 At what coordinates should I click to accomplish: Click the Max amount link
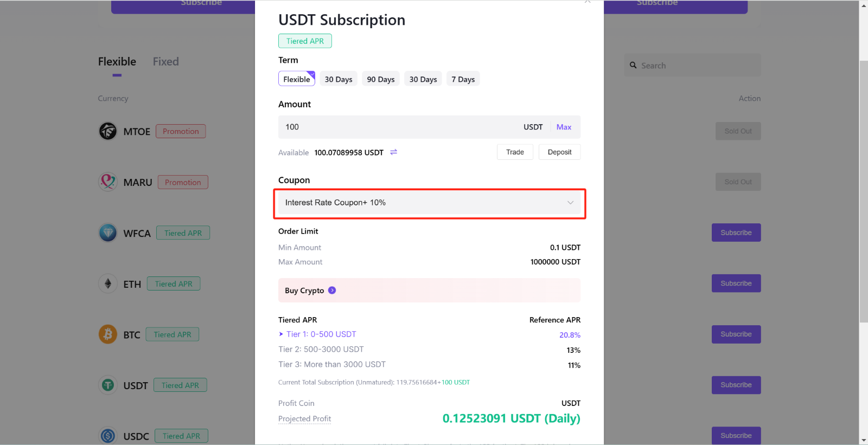564,127
